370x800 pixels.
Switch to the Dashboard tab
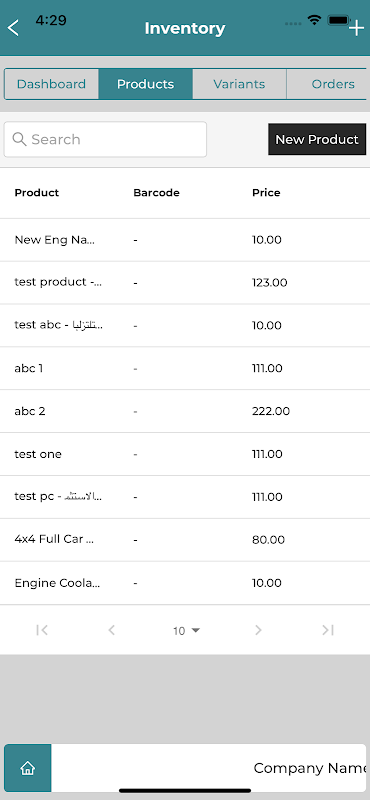coord(51,84)
